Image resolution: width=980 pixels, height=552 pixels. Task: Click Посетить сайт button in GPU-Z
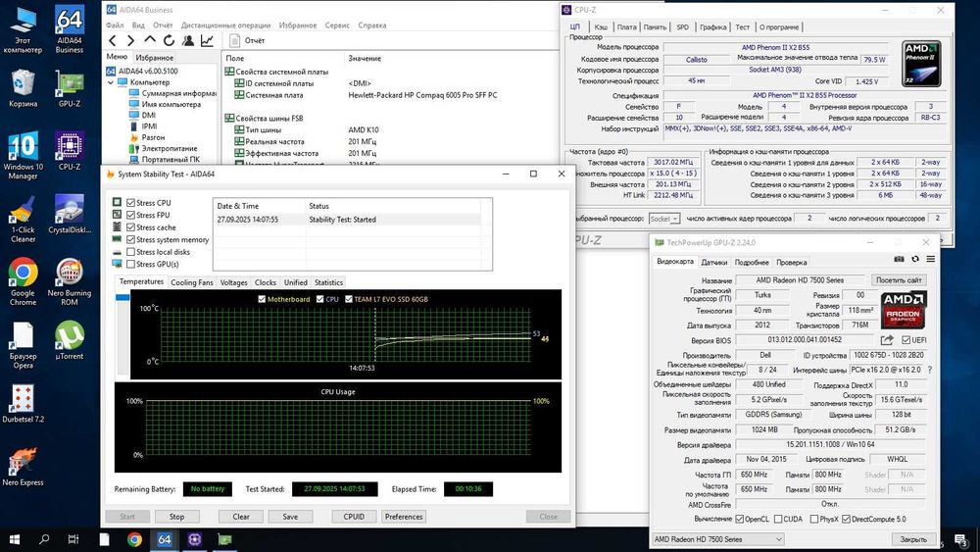coord(899,280)
